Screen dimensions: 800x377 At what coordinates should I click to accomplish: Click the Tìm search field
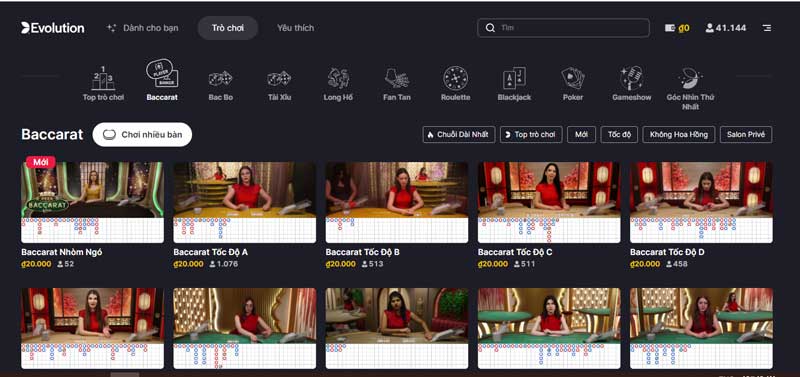[563, 28]
